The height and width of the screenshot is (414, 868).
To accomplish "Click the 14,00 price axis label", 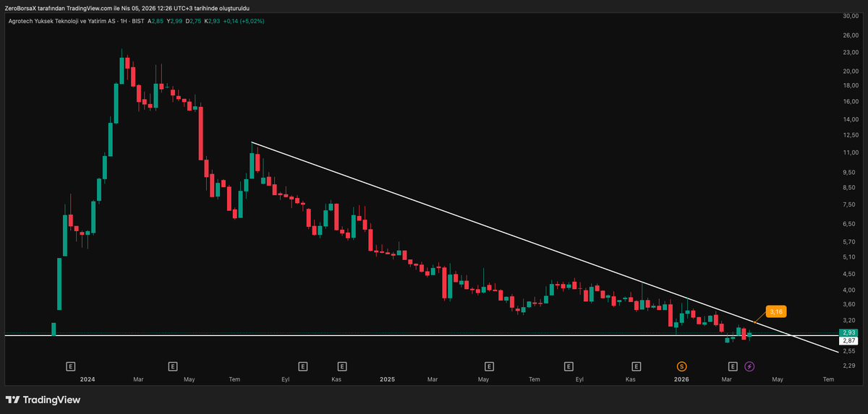I will click(850, 119).
